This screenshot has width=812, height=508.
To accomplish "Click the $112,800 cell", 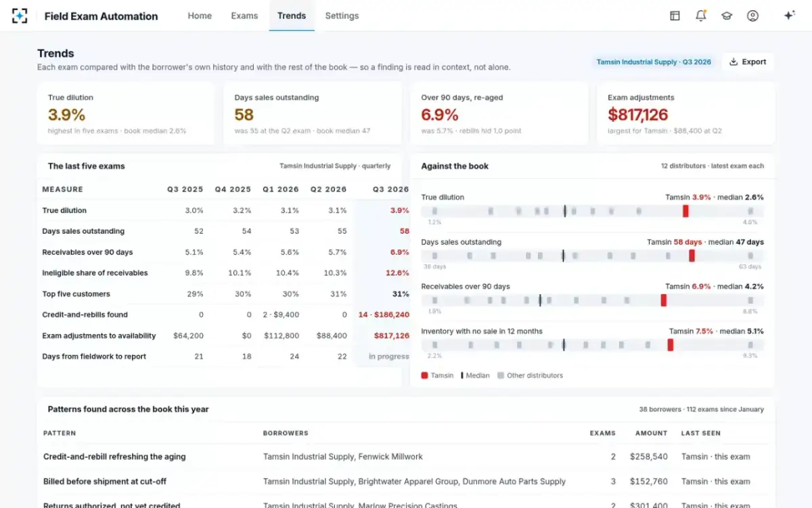I will tap(281, 336).
